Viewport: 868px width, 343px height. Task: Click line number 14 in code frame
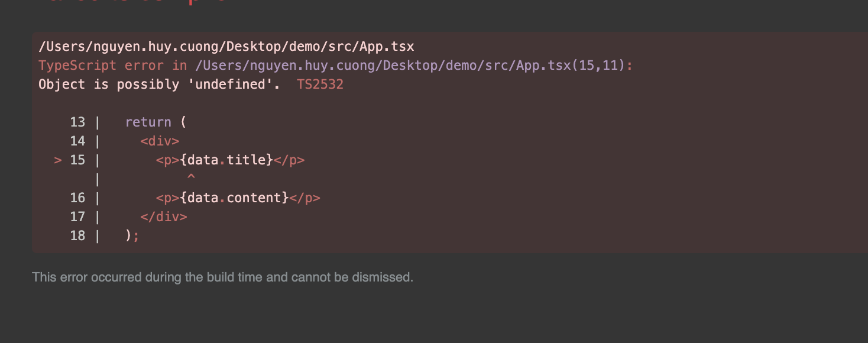(x=77, y=141)
